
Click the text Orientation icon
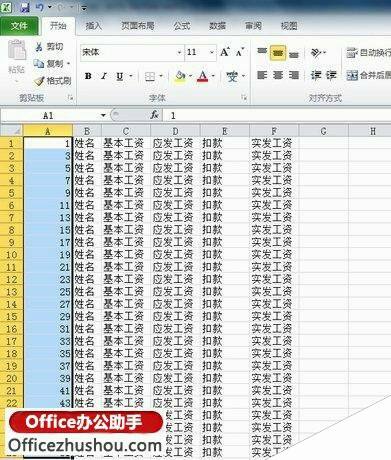[316, 52]
